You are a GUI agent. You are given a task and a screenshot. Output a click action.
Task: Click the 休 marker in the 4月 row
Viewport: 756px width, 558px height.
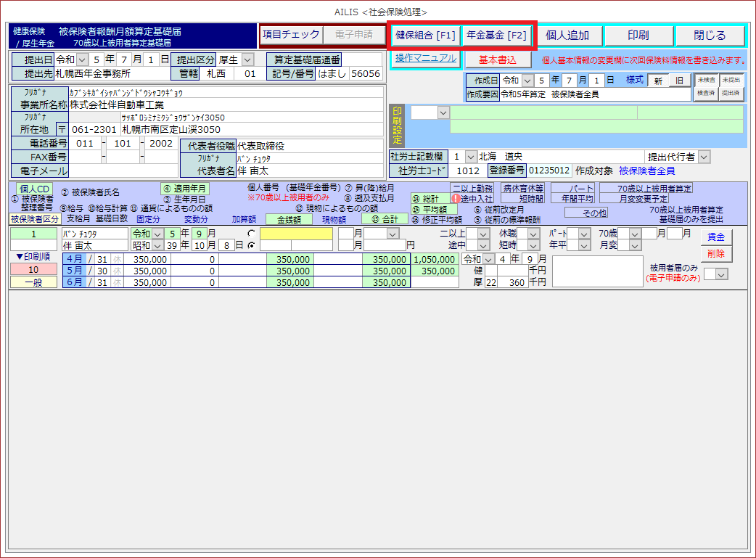118,259
